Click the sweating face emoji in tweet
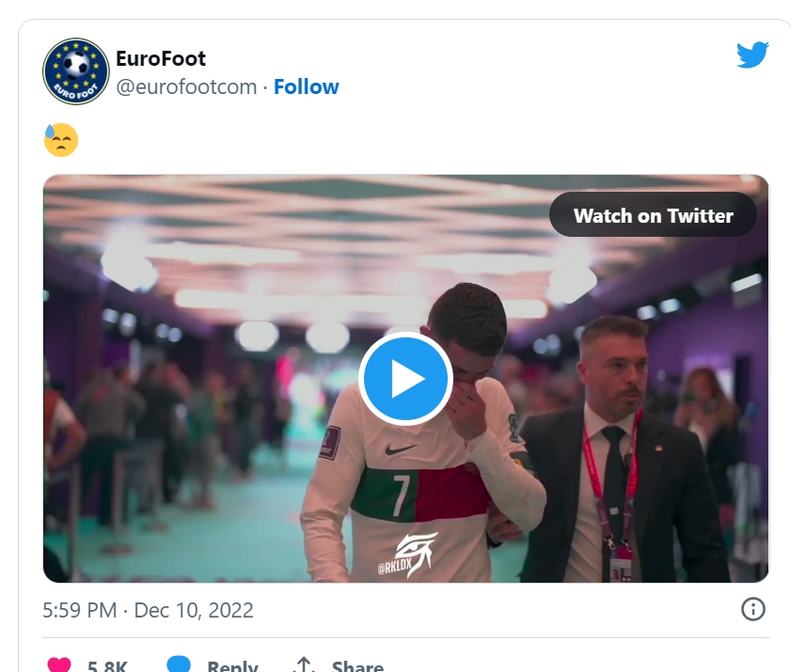 pyautogui.click(x=60, y=140)
